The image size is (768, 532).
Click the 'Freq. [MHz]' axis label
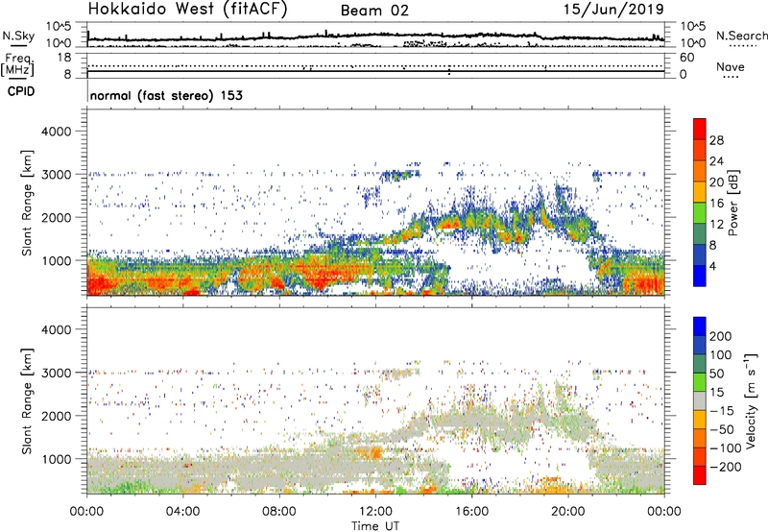coord(18,64)
